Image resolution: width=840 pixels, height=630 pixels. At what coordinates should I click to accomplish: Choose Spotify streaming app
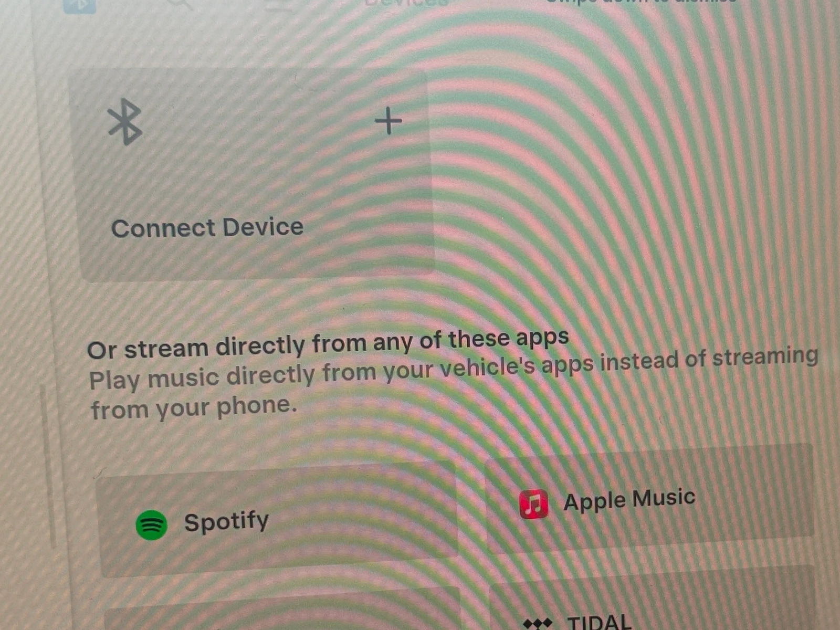[278, 520]
